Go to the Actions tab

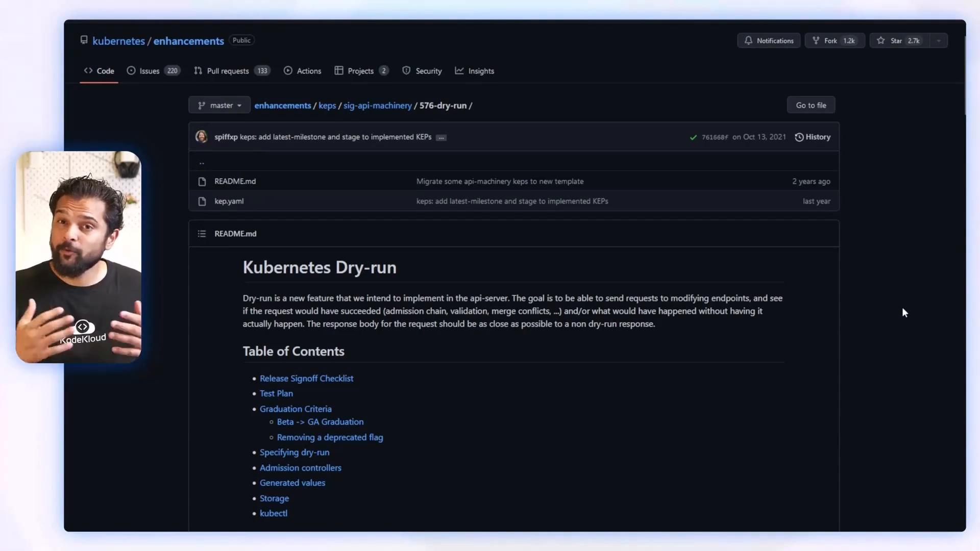tap(303, 71)
